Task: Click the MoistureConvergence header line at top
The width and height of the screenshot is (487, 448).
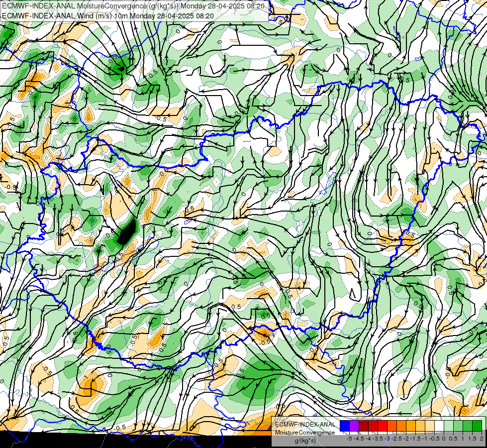Action: 133,6
